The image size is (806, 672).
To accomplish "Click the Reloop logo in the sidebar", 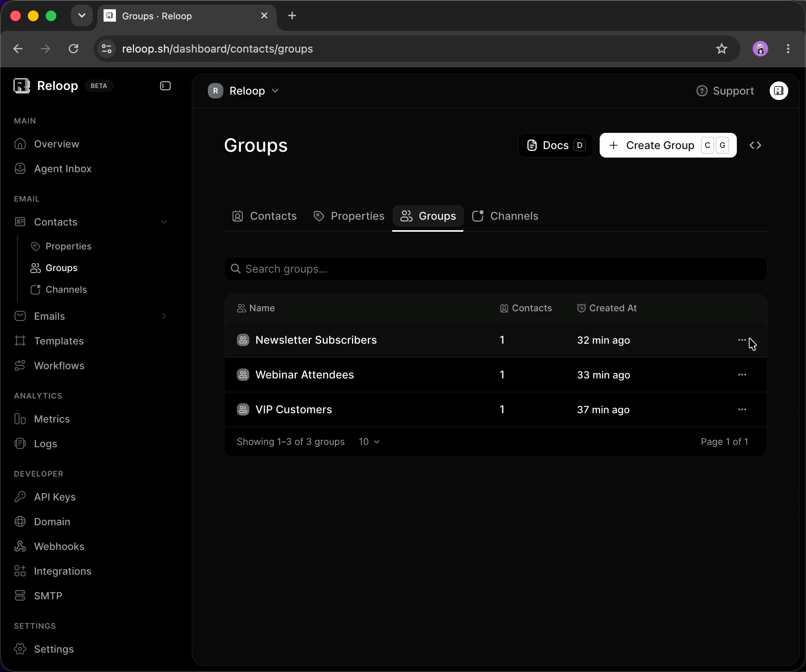I will coord(22,86).
